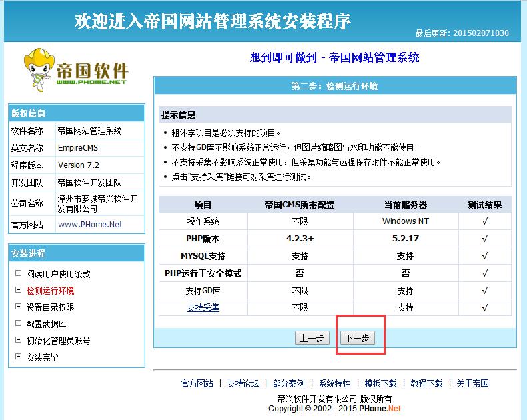The image size is (527, 420).
Task: Click the 帝国CMS所需配置 column header
Action: click(x=300, y=205)
